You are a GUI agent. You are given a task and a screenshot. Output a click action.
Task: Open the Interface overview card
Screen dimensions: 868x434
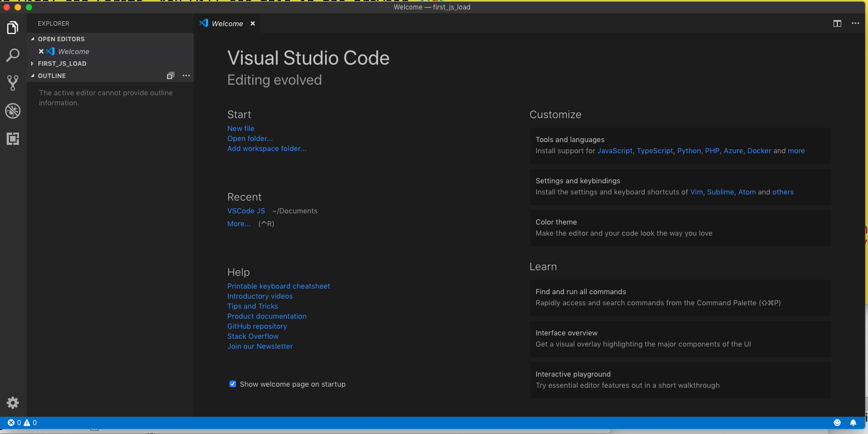(680, 339)
